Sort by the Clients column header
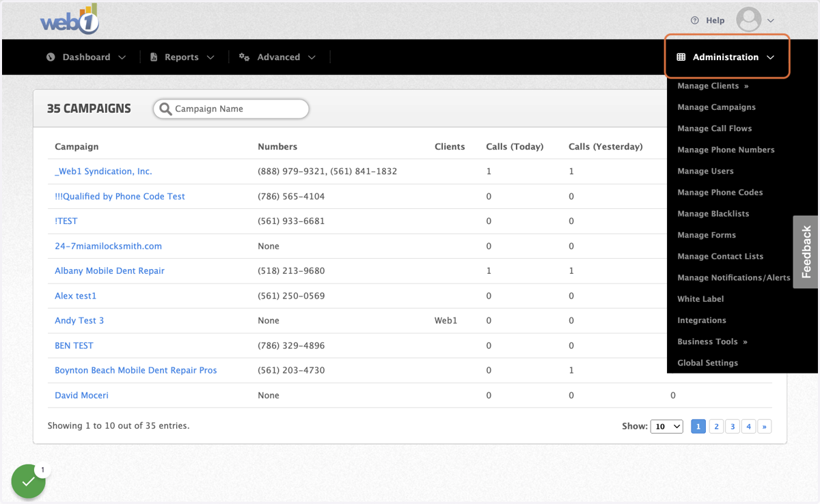Viewport: 820px width, 504px height. (450, 147)
